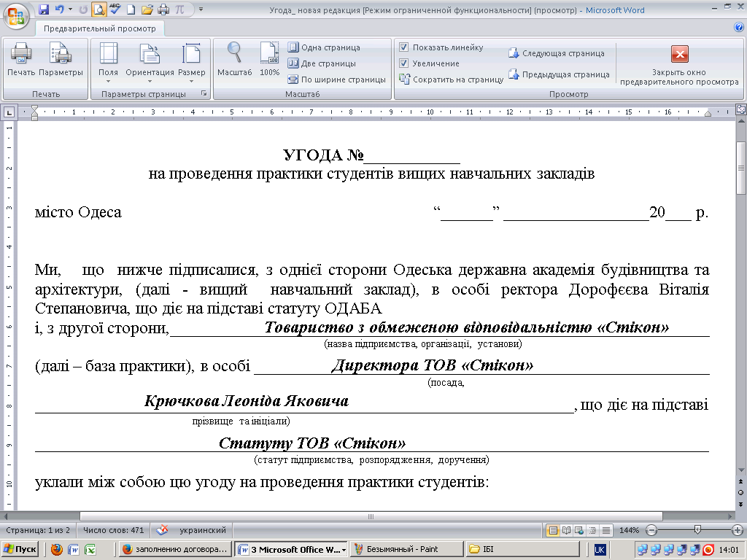This screenshot has height=560, width=747.
Task: Switch to заполнению договора Firefox taskbar window
Action: [175, 549]
